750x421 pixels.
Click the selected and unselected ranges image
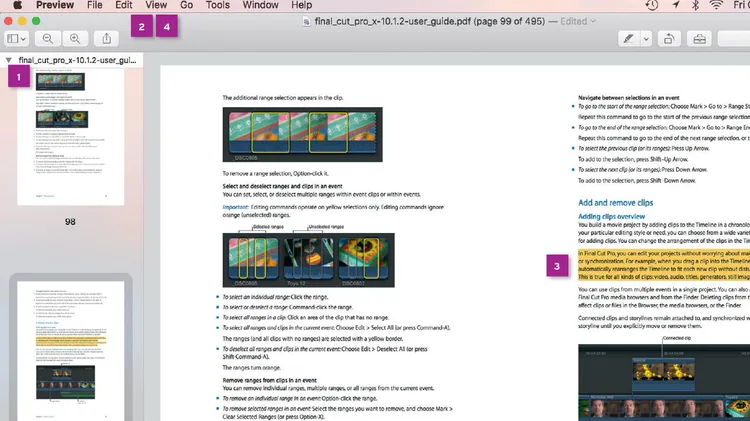(x=309, y=260)
